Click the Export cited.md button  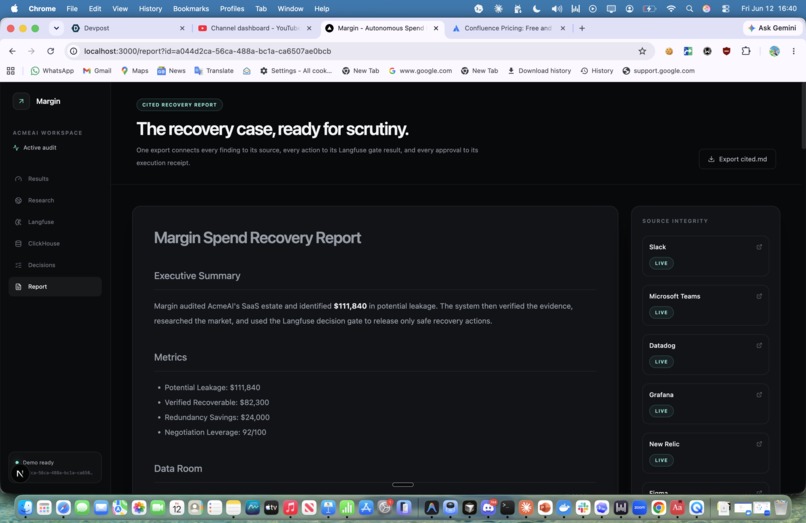point(737,159)
